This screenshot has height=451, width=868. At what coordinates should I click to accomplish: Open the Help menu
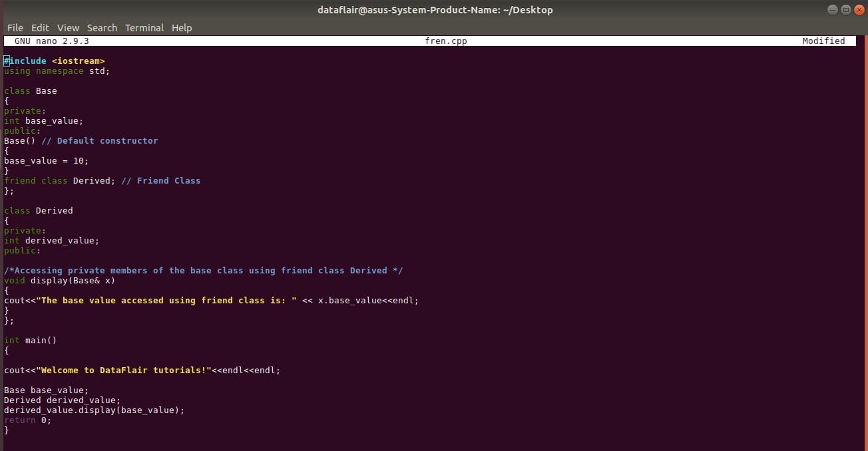[182, 27]
